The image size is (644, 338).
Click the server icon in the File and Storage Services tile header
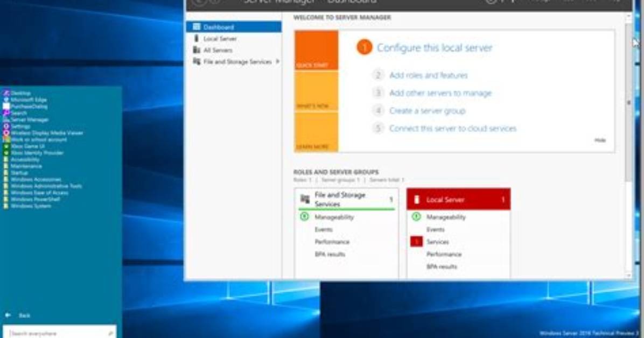(x=305, y=199)
